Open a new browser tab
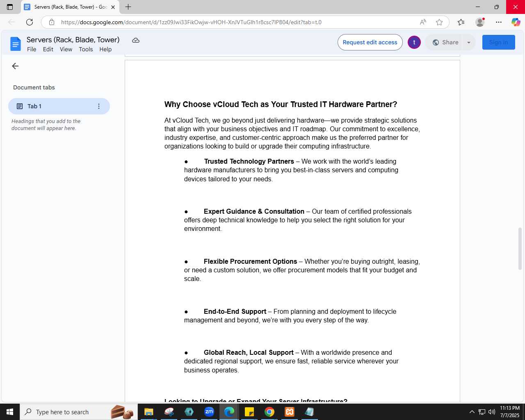The width and height of the screenshot is (525, 420). pyautogui.click(x=128, y=7)
